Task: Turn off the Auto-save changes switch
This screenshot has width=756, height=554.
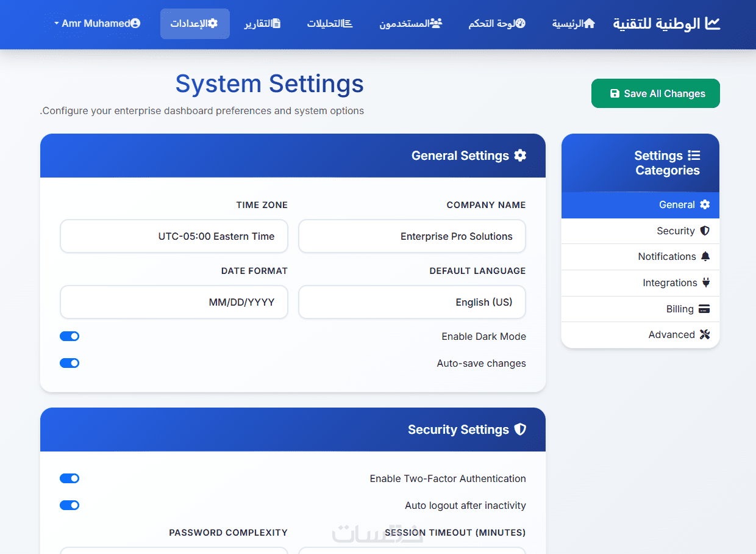Action: 70,363
